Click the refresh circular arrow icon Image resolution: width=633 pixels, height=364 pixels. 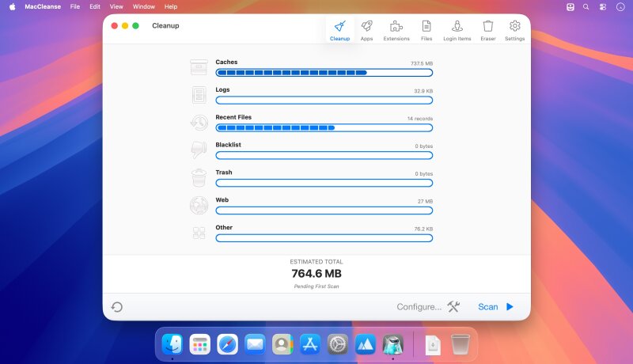tap(116, 307)
